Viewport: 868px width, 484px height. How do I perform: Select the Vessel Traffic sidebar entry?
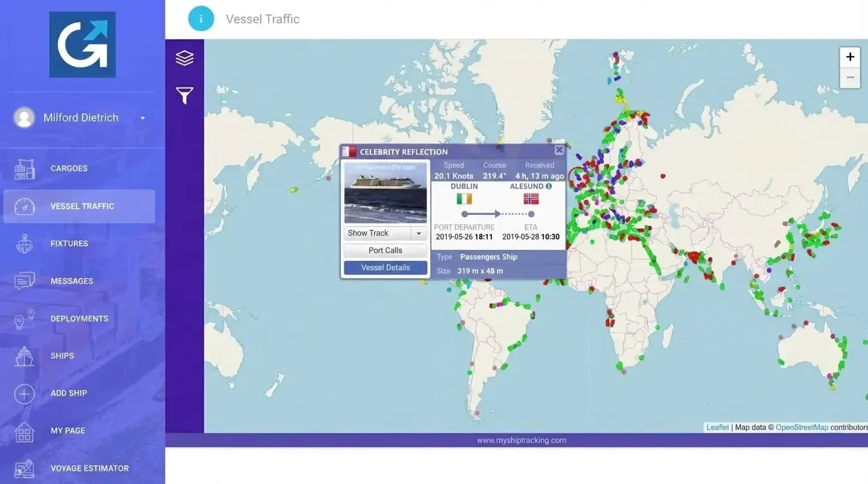[x=82, y=206]
